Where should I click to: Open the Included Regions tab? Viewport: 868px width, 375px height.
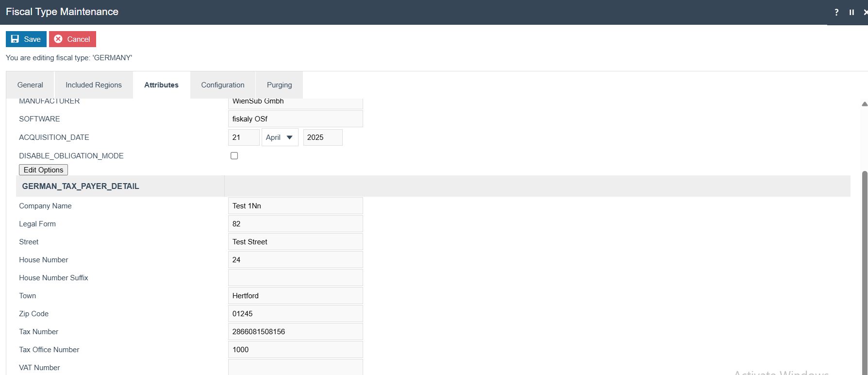click(x=94, y=85)
